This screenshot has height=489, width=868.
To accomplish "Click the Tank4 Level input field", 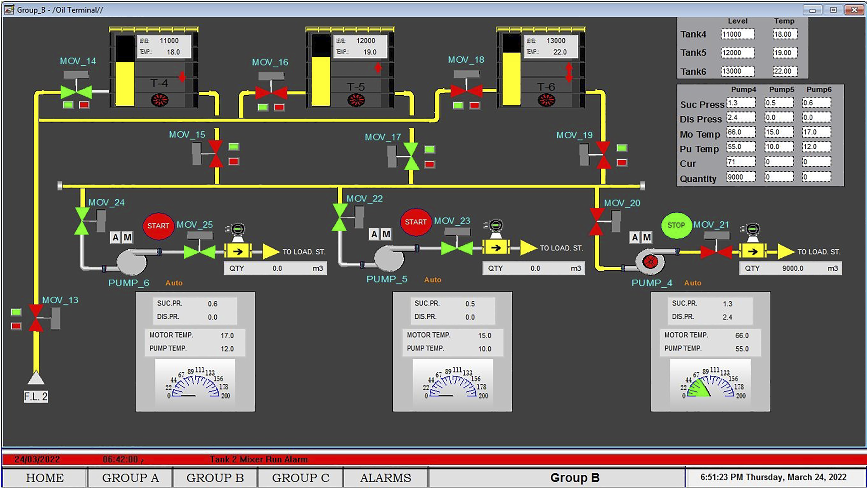I will [737, 34].
